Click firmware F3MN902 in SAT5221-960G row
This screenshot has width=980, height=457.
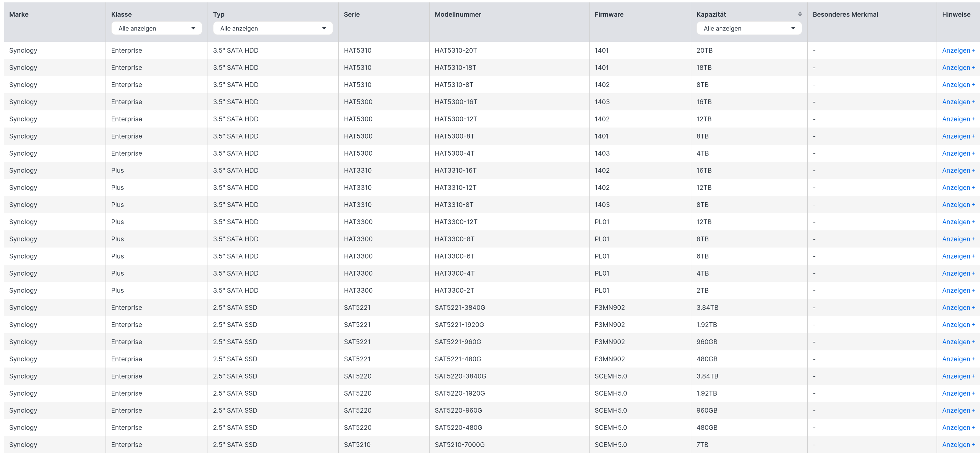[609, 341]
